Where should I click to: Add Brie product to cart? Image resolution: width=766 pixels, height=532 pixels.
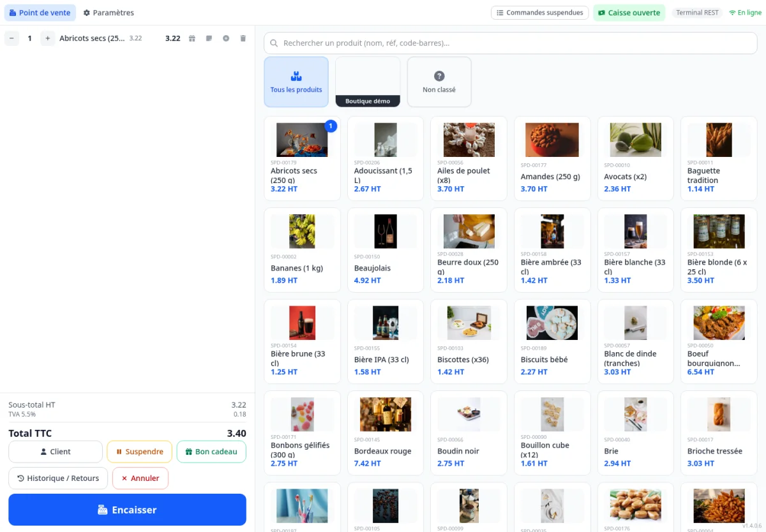[x=635, y=432]
